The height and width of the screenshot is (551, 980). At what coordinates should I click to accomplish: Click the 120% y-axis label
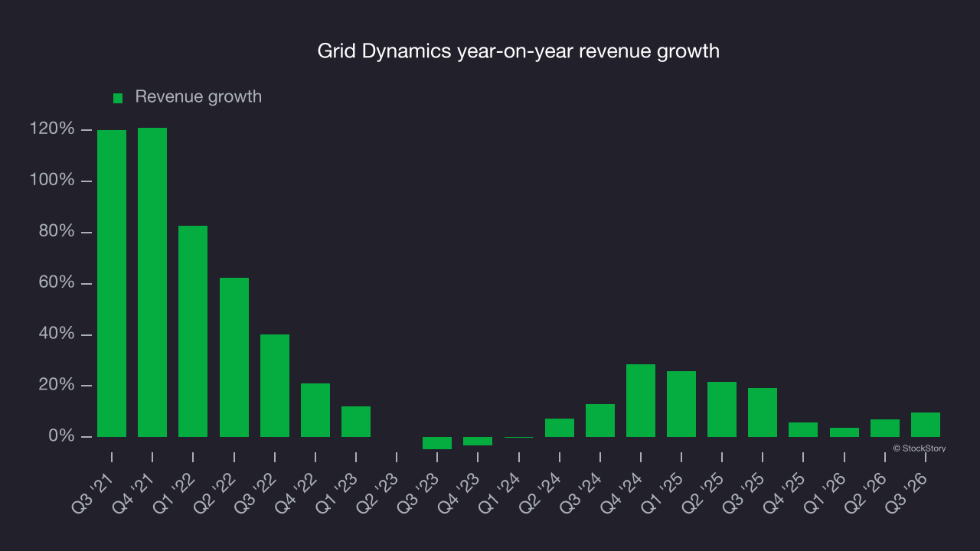coord(52,129)
